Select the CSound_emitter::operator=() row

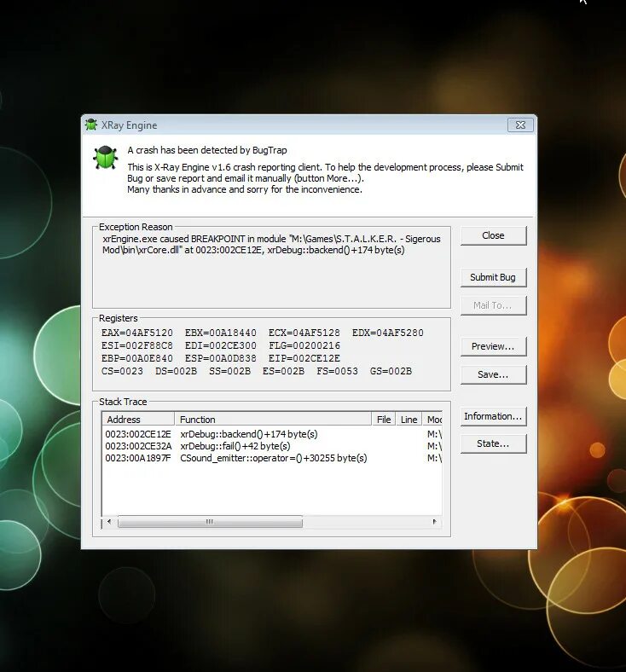click(272, 458)
